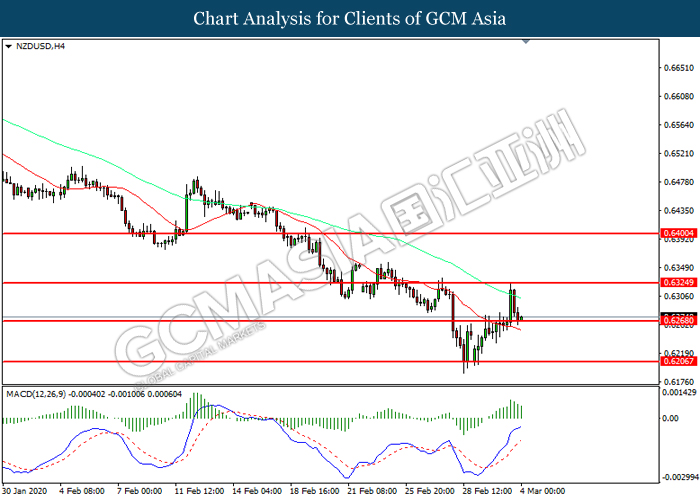This screenshot has height=500, width=700.
Task: Select the red 0.63249 price level tag
Action: [678, 283]
